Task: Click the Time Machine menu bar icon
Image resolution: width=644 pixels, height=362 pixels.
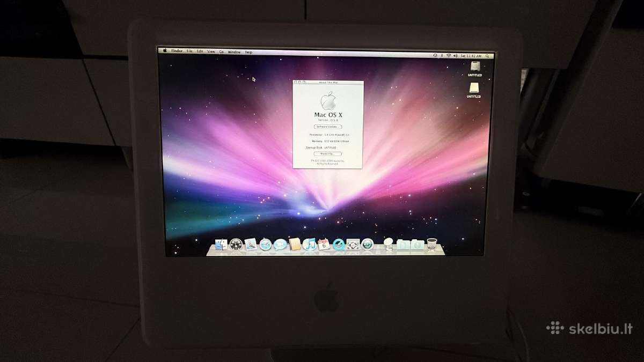Action: (435, 55)
